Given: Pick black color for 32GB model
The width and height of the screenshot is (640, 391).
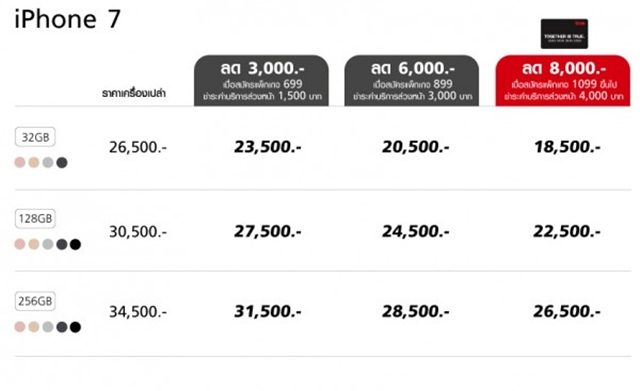Looking at the screenshot, I should click(62, 162).
